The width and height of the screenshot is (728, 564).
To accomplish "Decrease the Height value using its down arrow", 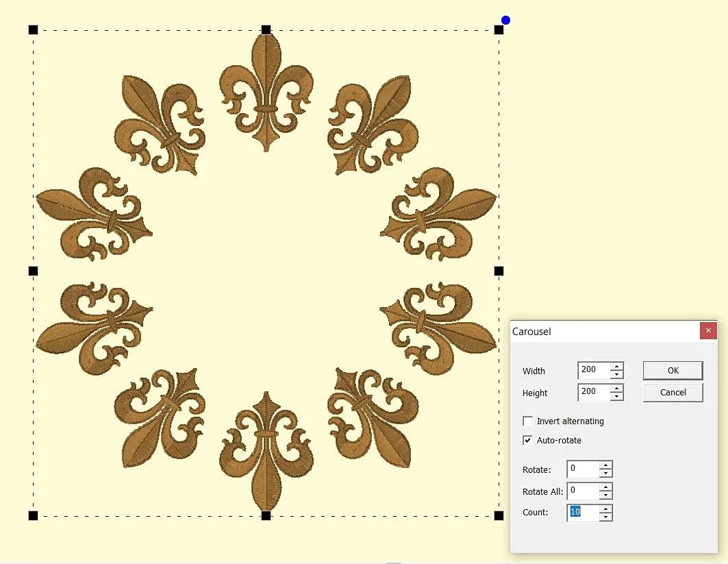I will 617,397.
